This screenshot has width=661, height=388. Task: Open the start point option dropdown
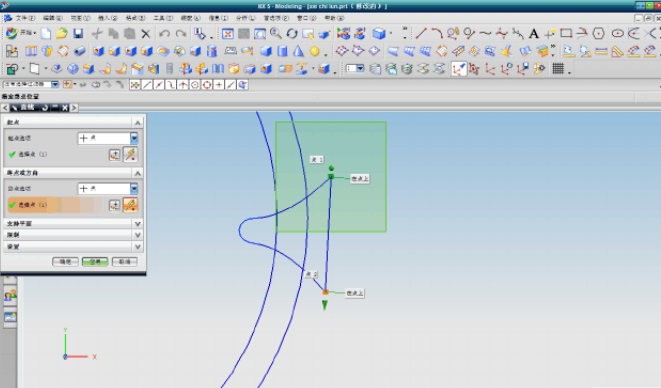134,138
